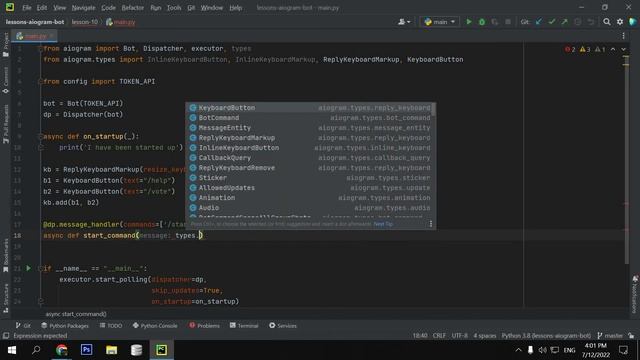Open the Edit menu
The image size is (640, 360).
pyautogui.click(x=42, y=8)
